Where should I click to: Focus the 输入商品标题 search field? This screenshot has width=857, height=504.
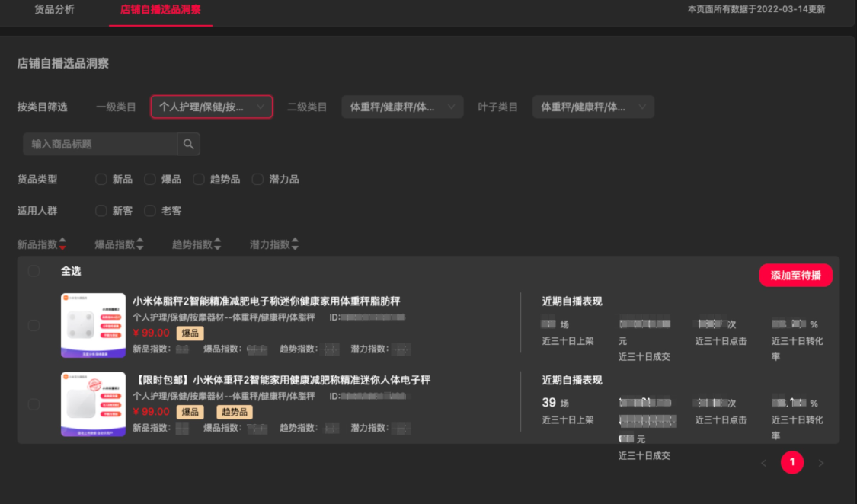100,144
